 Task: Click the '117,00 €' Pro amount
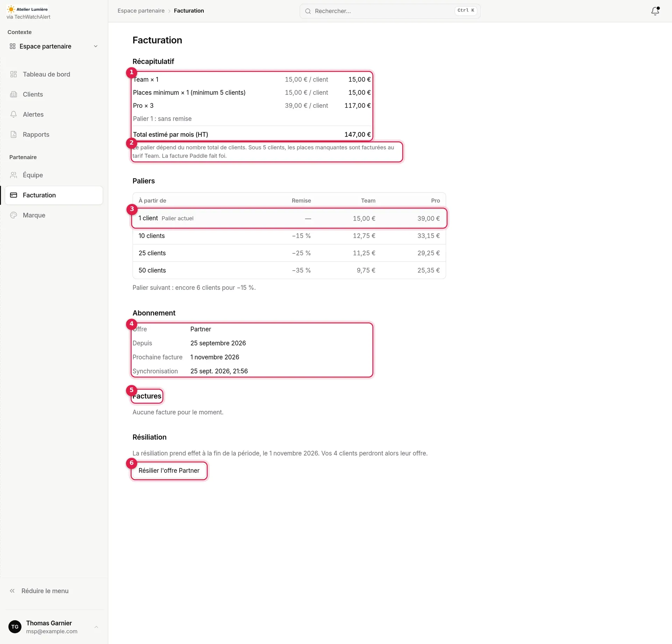357,106
